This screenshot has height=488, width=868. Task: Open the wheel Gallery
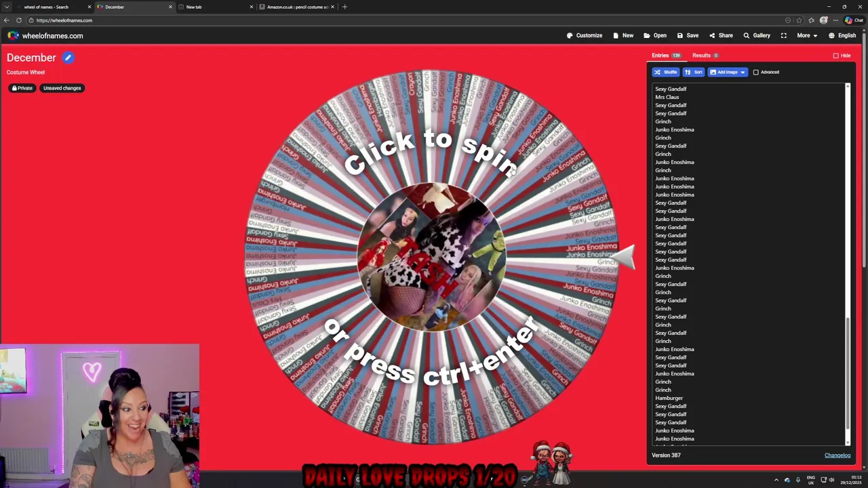coord(757,35)
